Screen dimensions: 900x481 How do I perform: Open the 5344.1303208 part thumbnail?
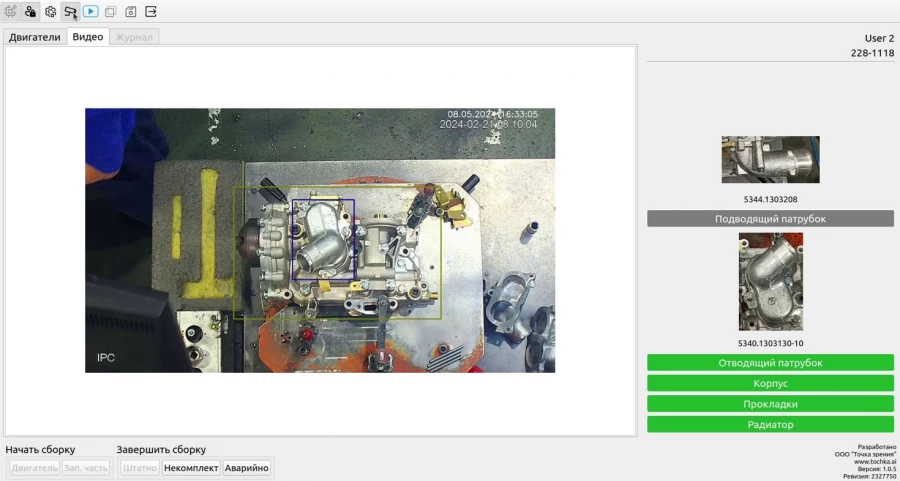(770, 160)
